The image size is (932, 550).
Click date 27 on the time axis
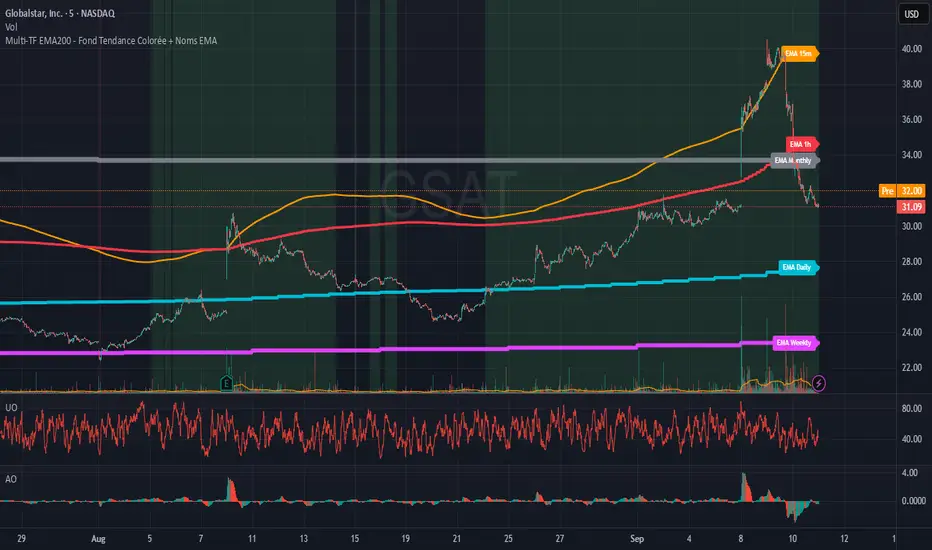pos(559,539)
